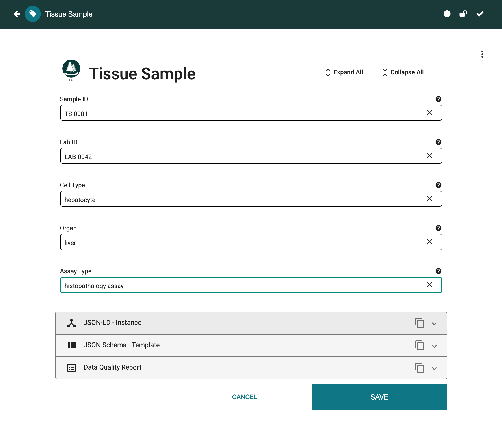Click the Data Quality Report panel title

tap(112, 367)
